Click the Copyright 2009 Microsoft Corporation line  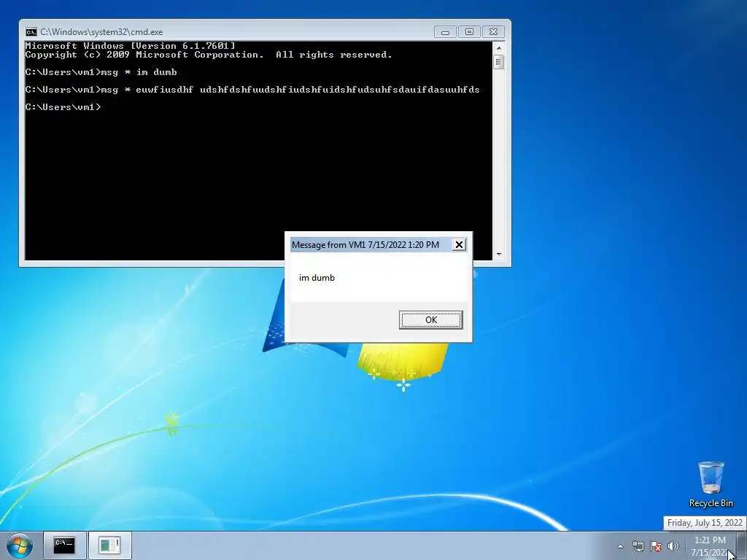209,55
